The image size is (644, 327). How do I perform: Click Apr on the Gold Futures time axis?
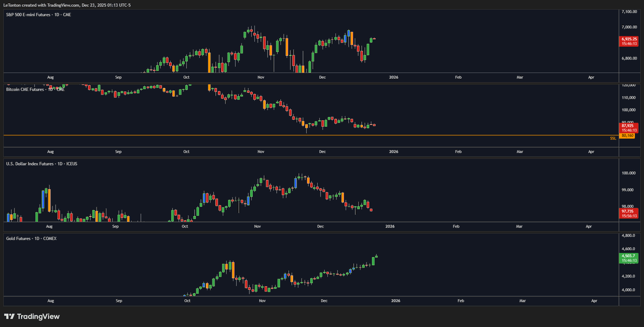tap(594, 301)
